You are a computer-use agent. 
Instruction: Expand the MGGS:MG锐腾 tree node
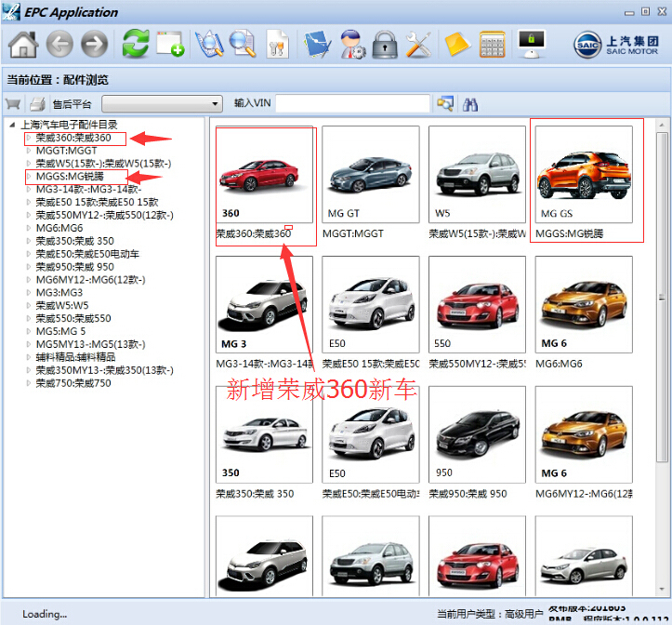click(x=29, y=177)
